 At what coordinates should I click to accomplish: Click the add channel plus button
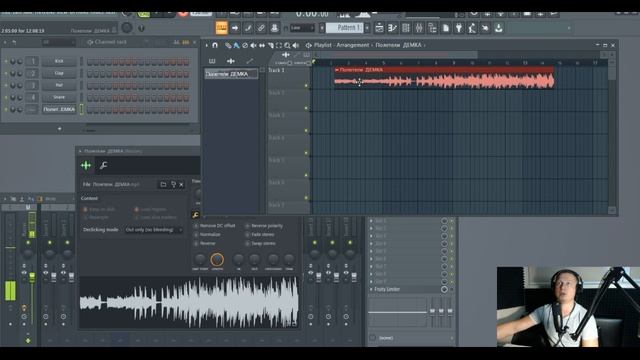point(60,129)
